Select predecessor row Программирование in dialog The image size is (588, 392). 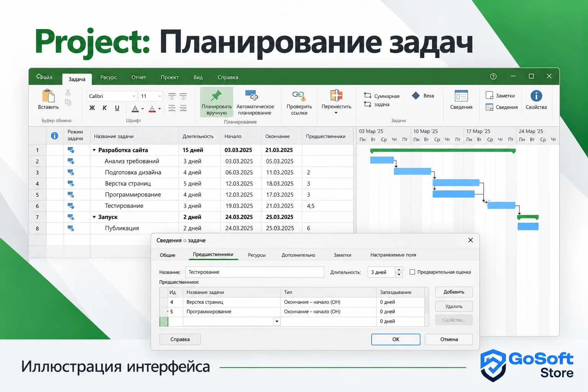tap(292, 312)
